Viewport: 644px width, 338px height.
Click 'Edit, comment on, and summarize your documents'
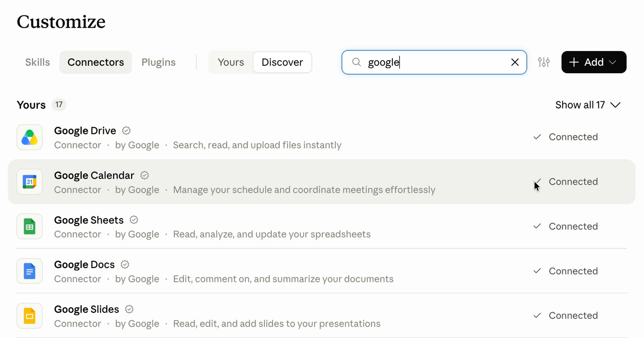click(283, 279)
